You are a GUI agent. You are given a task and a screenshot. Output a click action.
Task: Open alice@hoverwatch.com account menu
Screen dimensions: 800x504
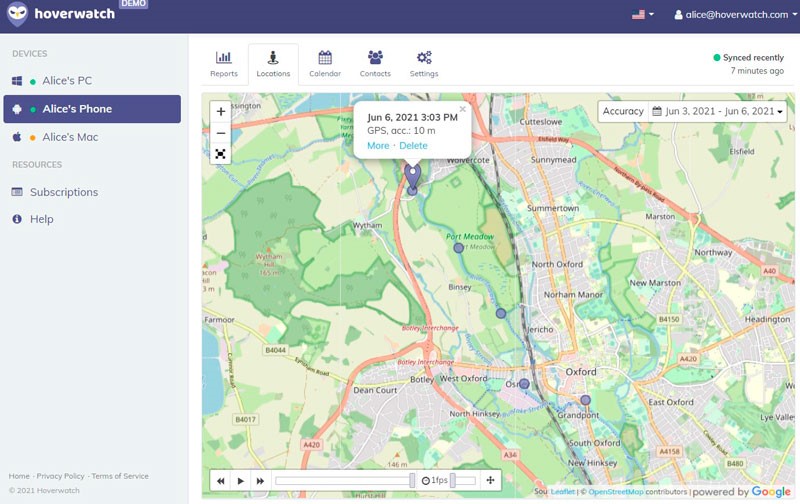[x=735, y=15]
